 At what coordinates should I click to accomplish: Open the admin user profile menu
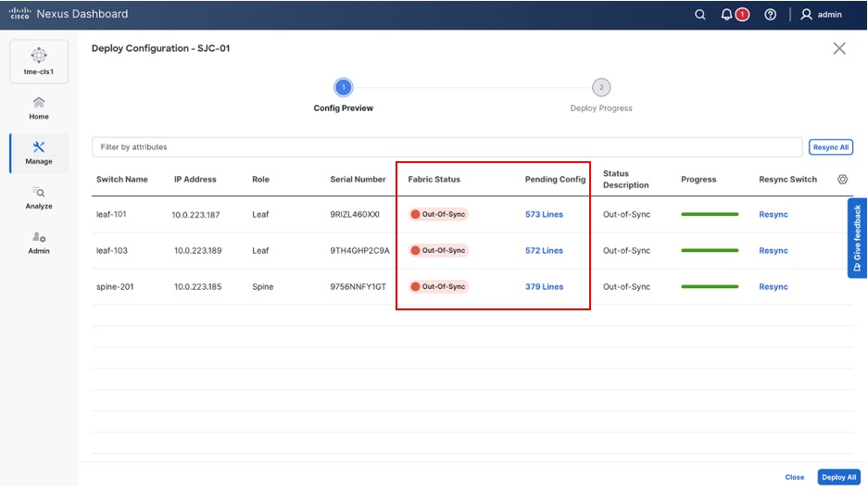point(821,15)
